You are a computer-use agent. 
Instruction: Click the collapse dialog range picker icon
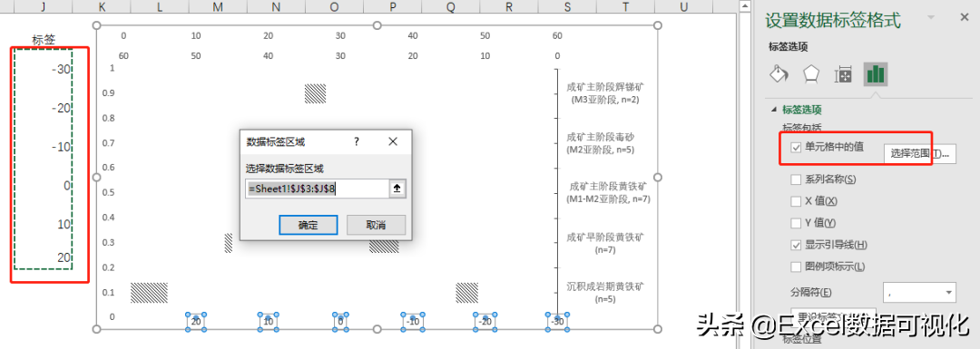click(x=397, y=189)
